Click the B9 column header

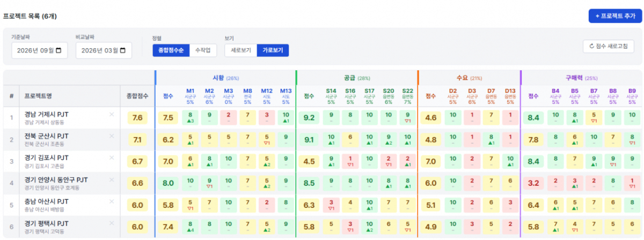coord(632,96)
